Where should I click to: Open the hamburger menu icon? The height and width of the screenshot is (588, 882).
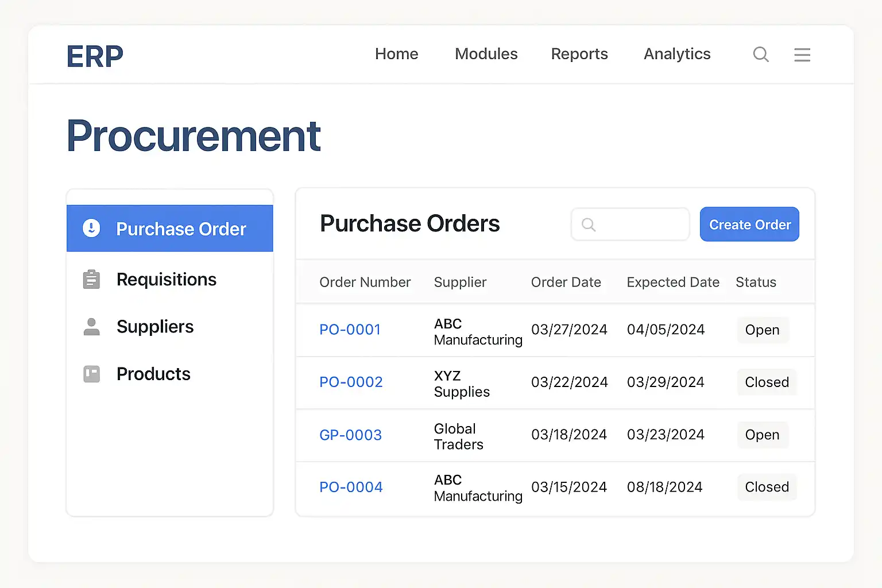(802, 55)
